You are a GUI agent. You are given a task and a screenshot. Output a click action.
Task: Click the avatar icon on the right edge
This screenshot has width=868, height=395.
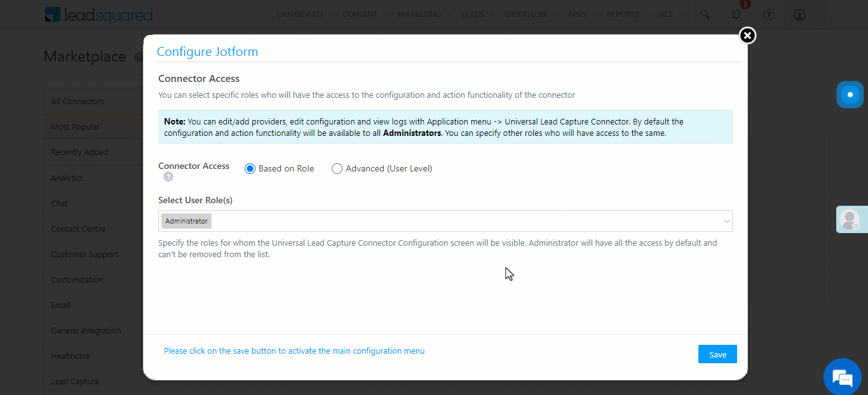(x=851, y=219)
